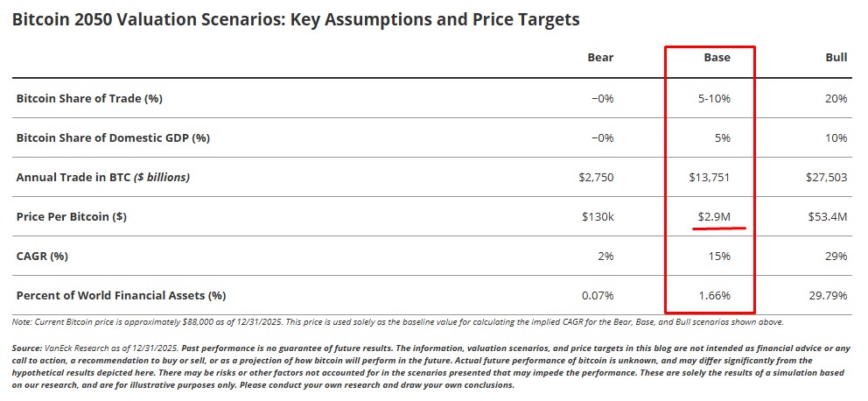868x401 pixels.
Task: Click the Bull column header
Action: click(836, 58)
